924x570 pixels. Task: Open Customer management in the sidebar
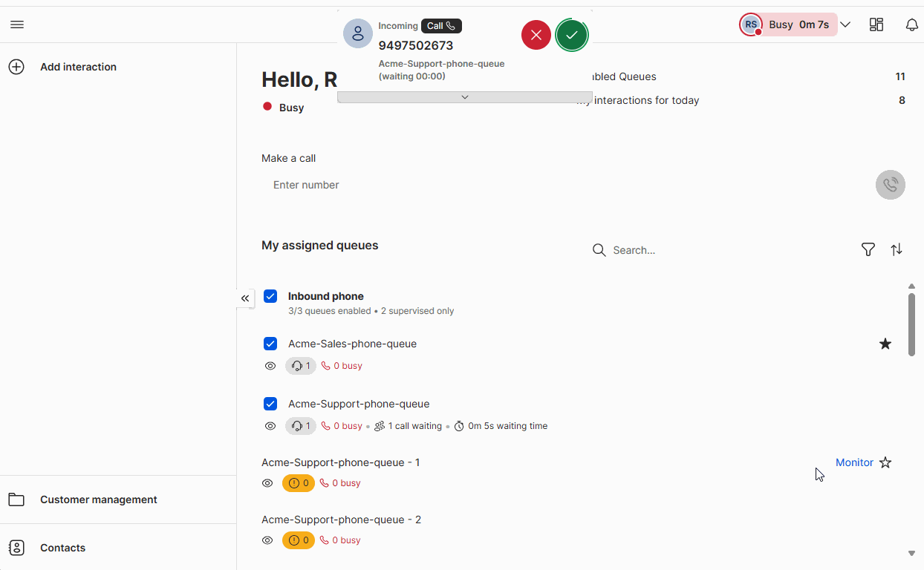(98, 499)
